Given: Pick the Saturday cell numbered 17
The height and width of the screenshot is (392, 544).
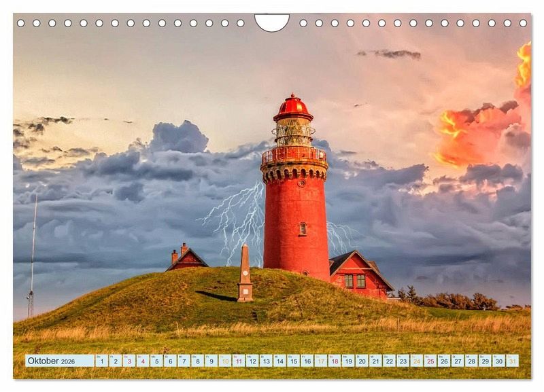Looking at the screenshot, I should 321,361.
